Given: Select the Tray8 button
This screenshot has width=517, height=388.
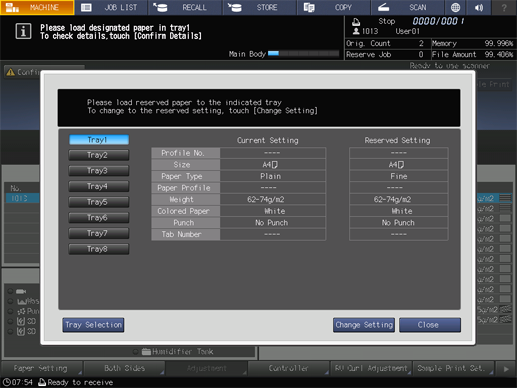Looking at the screenshot, I should 99,249.
